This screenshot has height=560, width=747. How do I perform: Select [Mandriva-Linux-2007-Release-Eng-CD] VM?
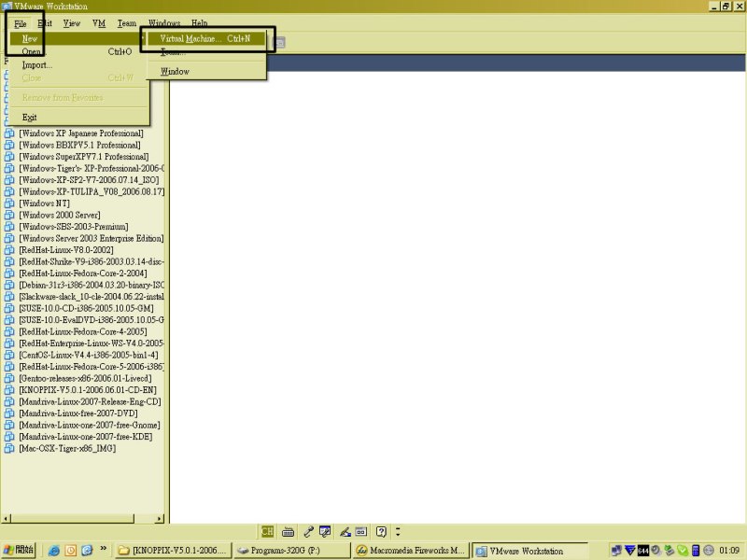tap(90, 401)
